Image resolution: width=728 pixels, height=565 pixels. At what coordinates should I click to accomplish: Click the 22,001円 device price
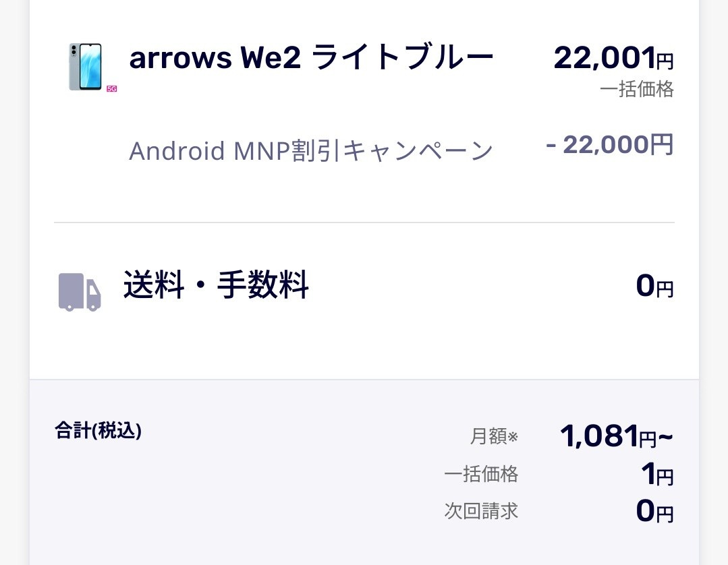click(613, 58)
